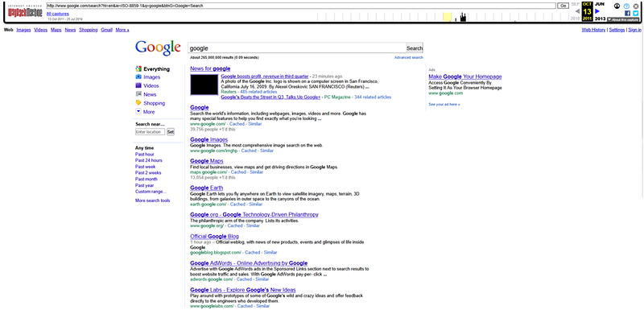644x310 pixels.
Task: Open Google Labs result title
Action: coord(243,290)
